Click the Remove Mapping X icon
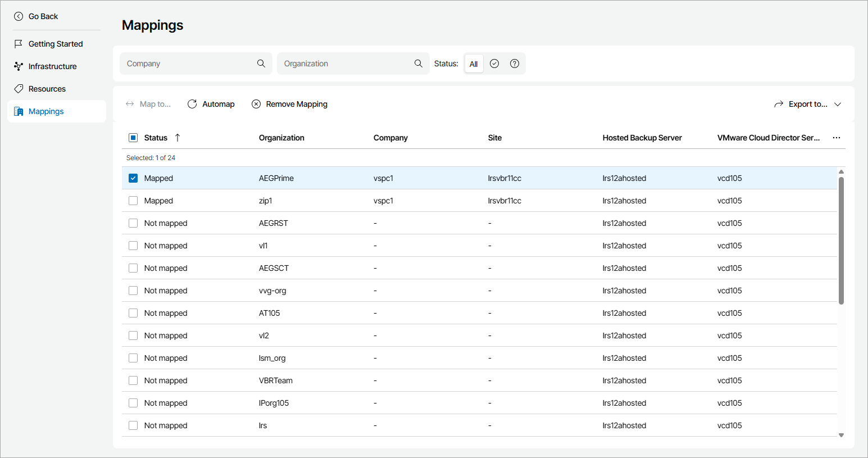868x458 pixels. (256, 104)
